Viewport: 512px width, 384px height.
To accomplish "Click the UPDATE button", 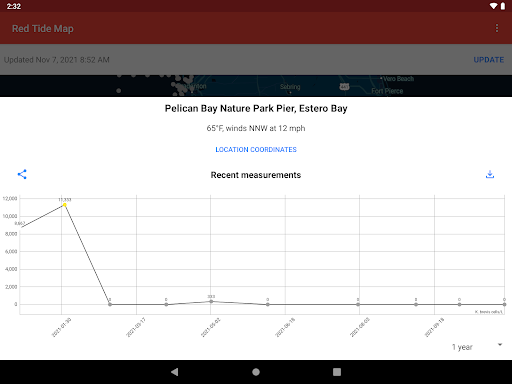I will coord(489,60).
